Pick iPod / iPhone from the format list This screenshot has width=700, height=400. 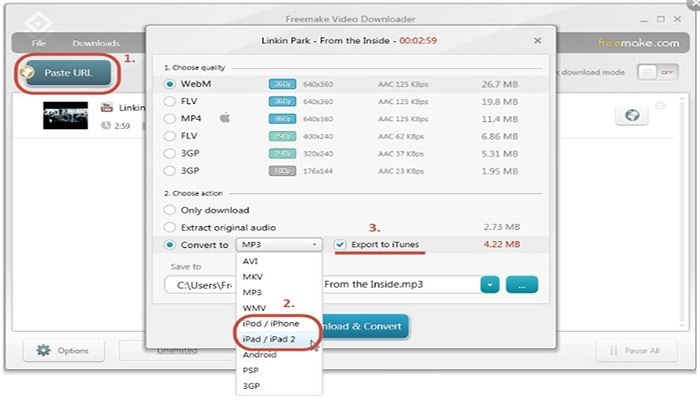click(279, 324)
